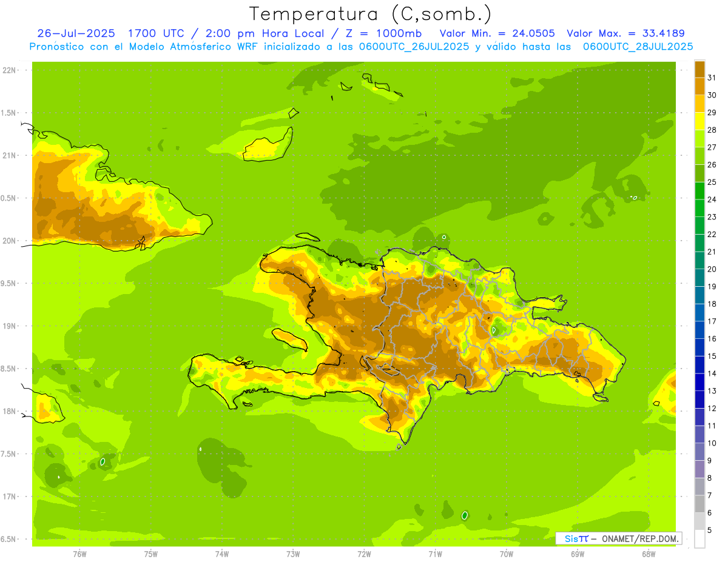Viewport: 728px width, 562px height.
Task: Click the legend value '24'
Action: [712, 199]
